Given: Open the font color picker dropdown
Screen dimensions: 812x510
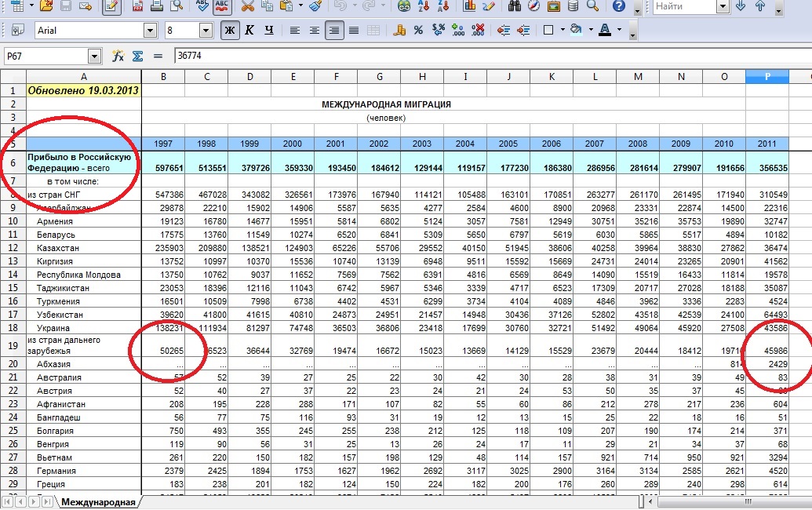Looking at the screenshot, I should tap(620, 31).
